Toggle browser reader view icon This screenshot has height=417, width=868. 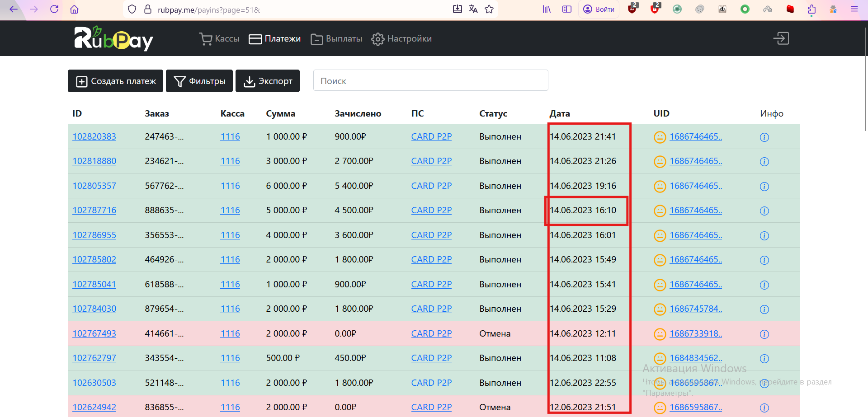567,9
